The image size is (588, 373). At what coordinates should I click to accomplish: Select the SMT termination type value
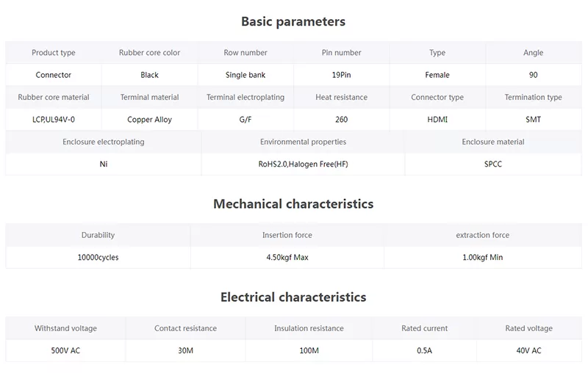[x=534, y=120]
